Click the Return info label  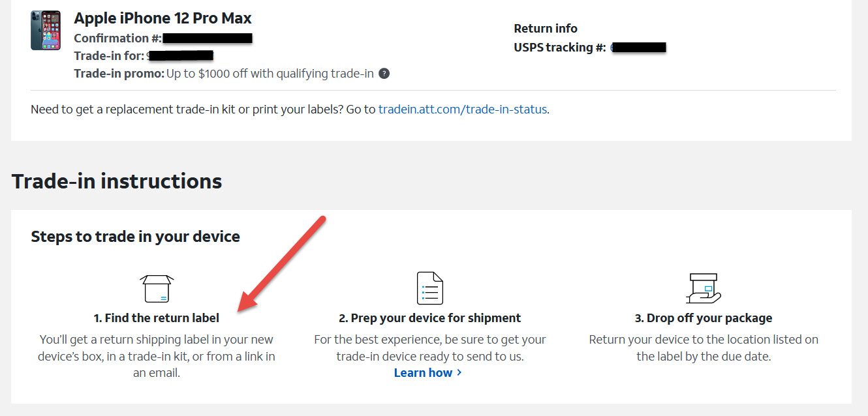pos(546,28)
